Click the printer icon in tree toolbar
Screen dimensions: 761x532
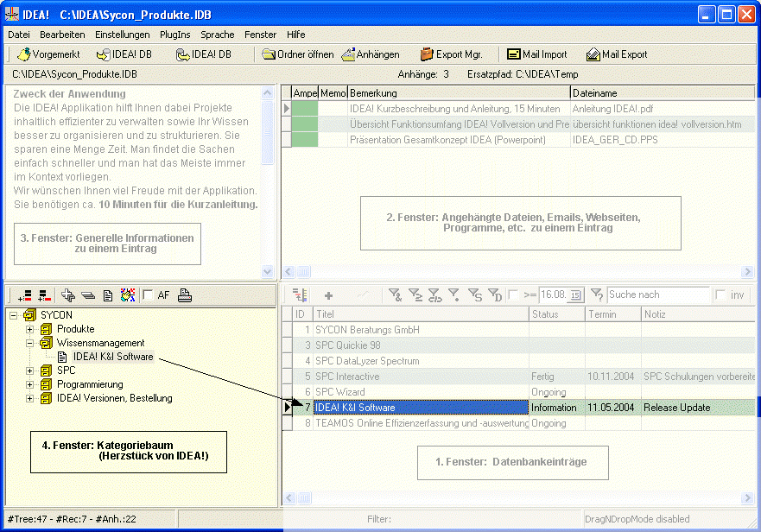point(185,295)
